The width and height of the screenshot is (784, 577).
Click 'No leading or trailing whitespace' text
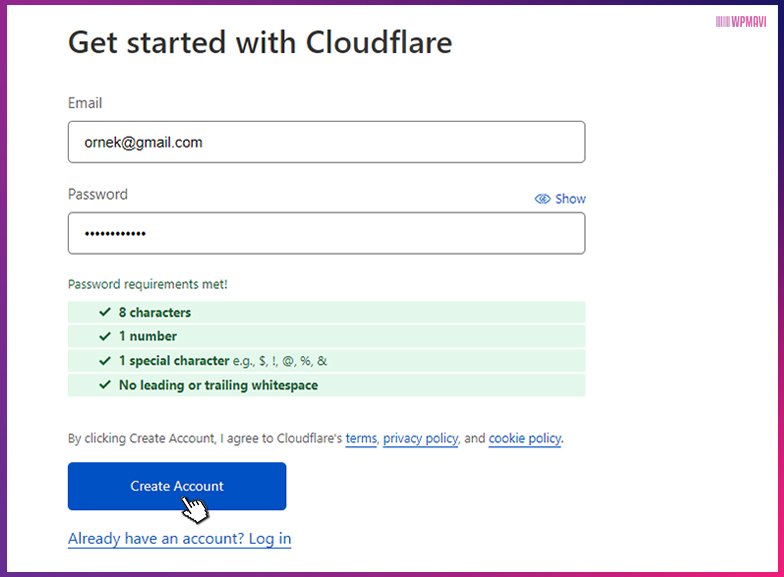coord(218,385)
